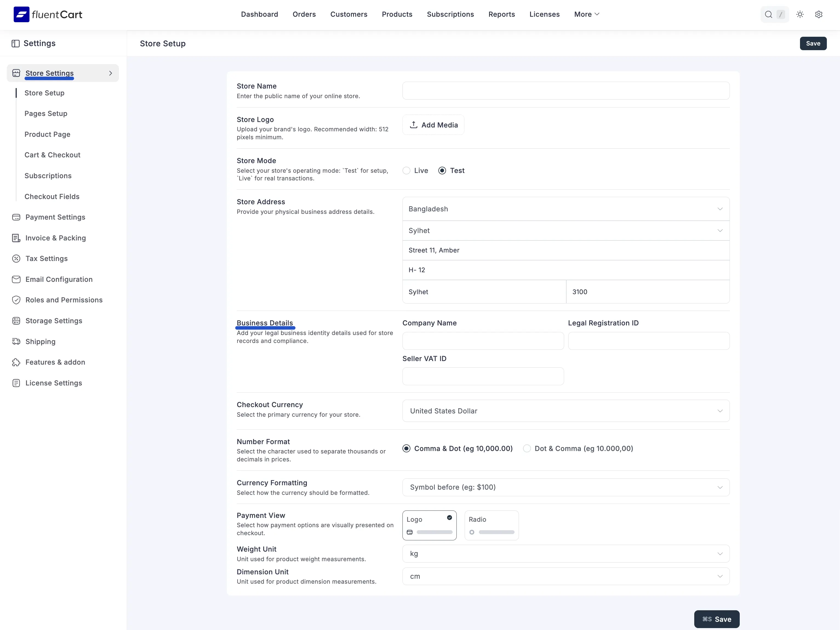Open Currency Formatting dropdown

(x=566, y=487)
